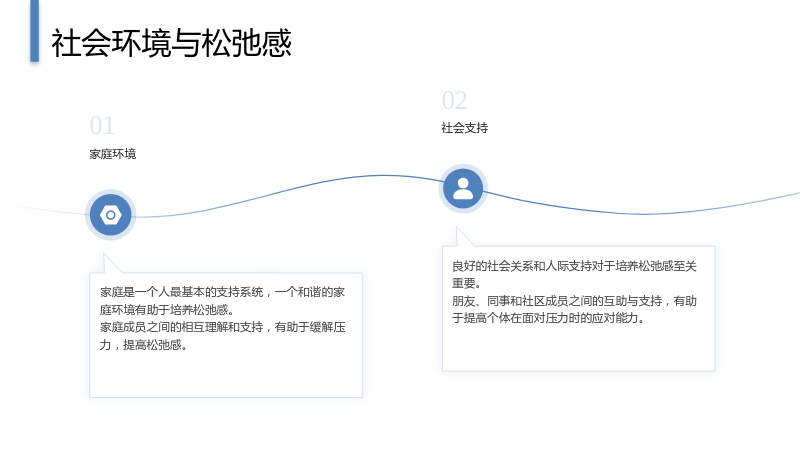Image resolution: width=800 pixels, height=450 pixels.
Task: Select the number 01 label
Action: point(102,126)
